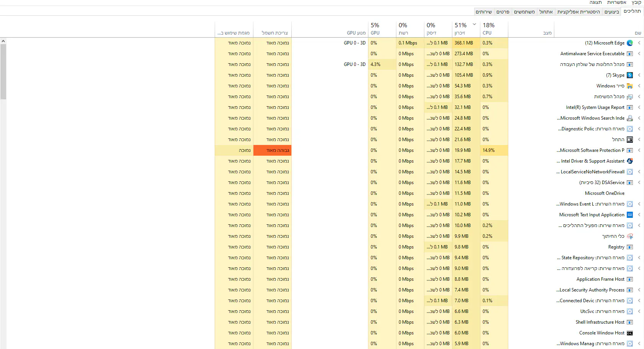This screenshot has height=349, width=644.
Task: Click the Skype process icon
Action: tap(629, 75)
